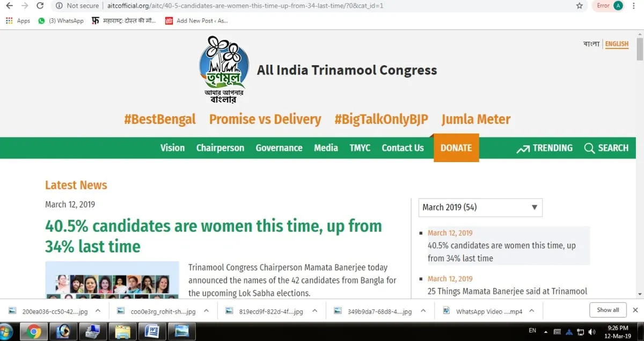The image size is (644, 341).
Task: Click Show all downloads button
Action: (608, 310)
